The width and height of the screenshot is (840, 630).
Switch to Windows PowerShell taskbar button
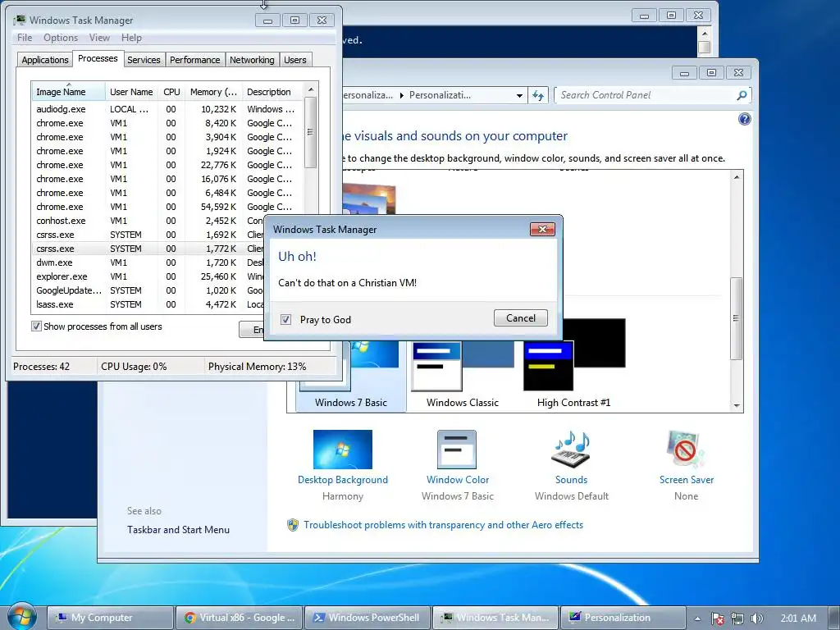[367, 618]
